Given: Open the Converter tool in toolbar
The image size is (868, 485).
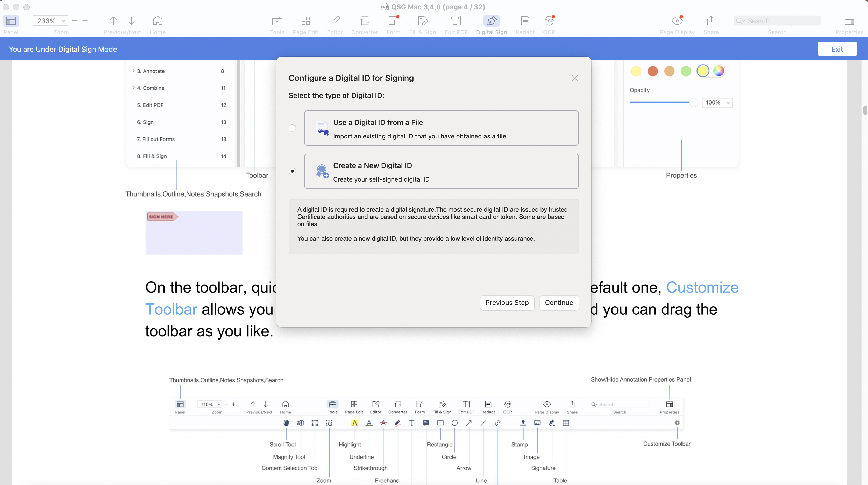Looking at the screenshot, I should coord(364,21).
